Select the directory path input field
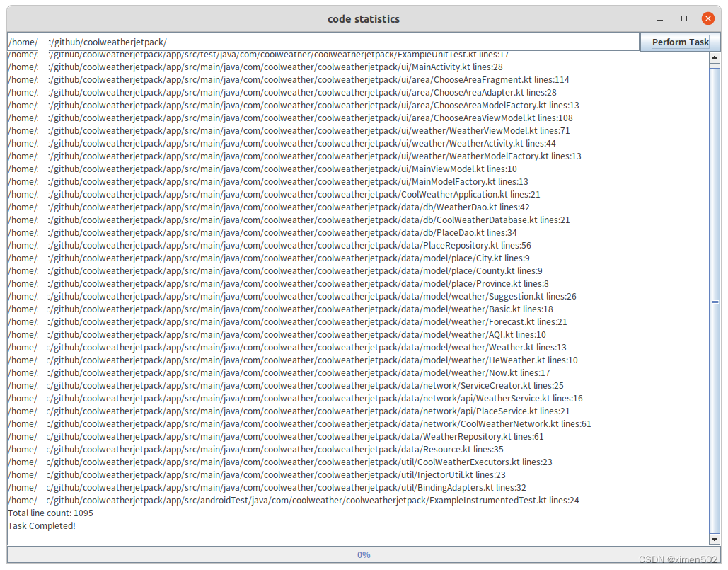Viewport: 728px width, 570px height. (318, 41)
